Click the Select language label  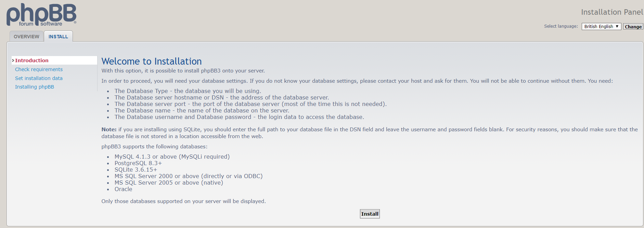click(561, 26)
